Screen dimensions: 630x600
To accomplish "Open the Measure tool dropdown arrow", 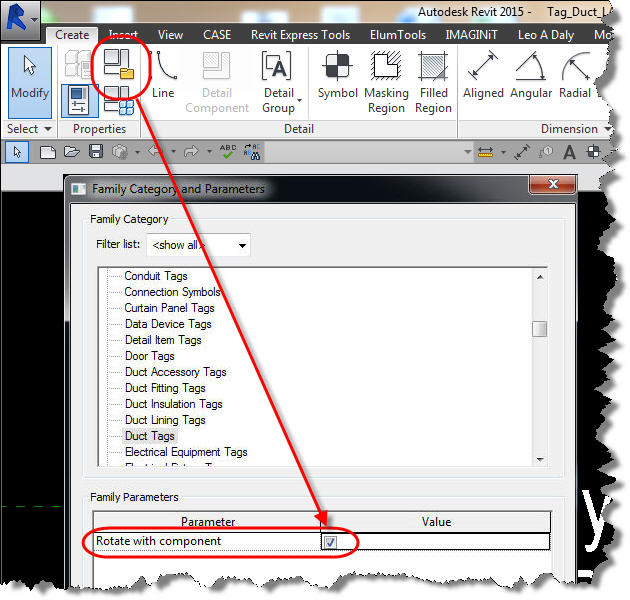I will (x=503, y=153).
